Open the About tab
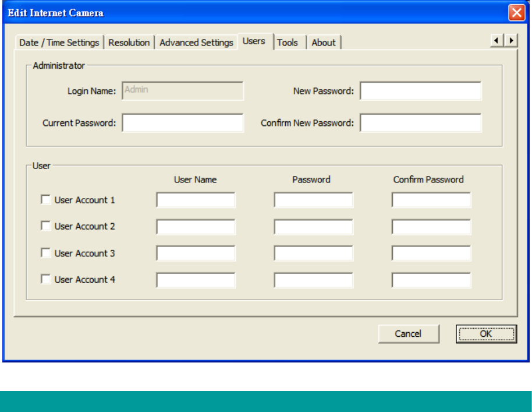The image size is (532, 412). click(324, 43)
